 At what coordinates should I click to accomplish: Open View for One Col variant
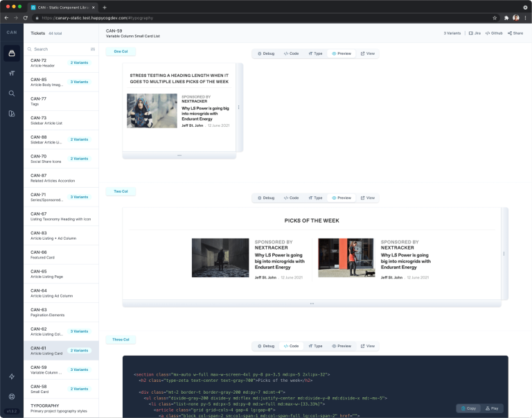click(x=367, y=53)
